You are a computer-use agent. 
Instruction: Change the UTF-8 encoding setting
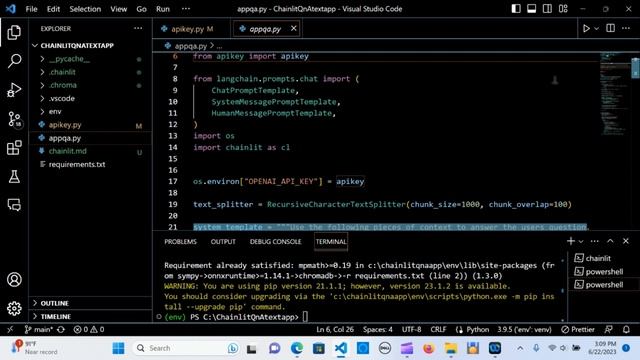[411, 329]
